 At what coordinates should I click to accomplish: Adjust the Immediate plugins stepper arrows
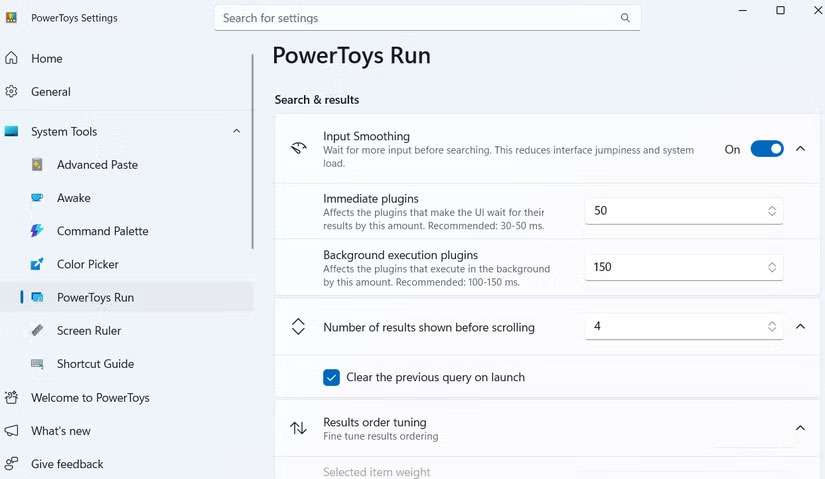[x=772, y=211]
